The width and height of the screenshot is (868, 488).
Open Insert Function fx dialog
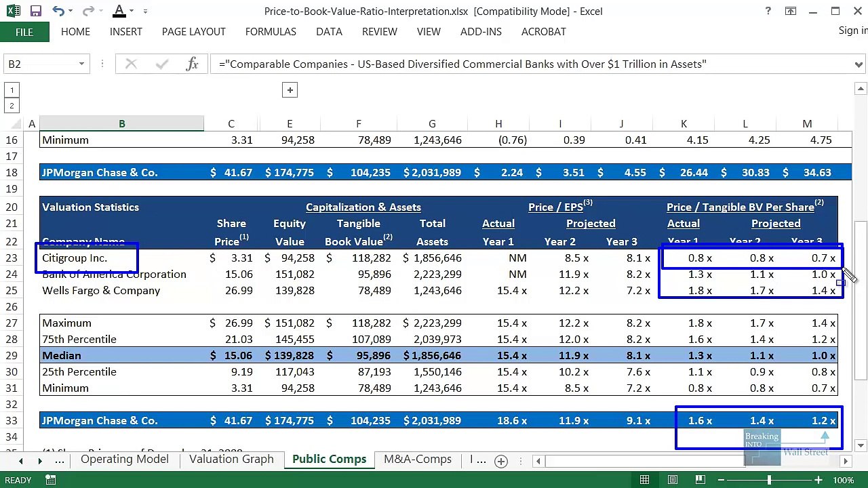click(192, 64)
